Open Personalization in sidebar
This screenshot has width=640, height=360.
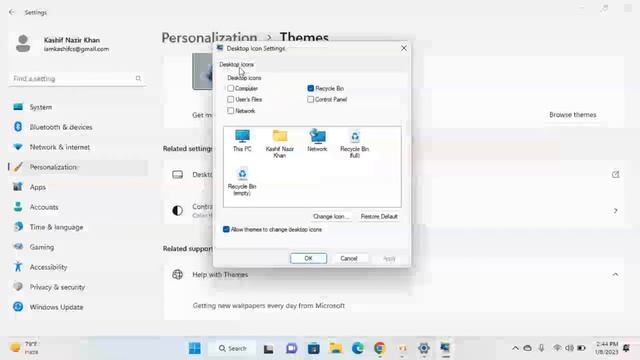78,167
